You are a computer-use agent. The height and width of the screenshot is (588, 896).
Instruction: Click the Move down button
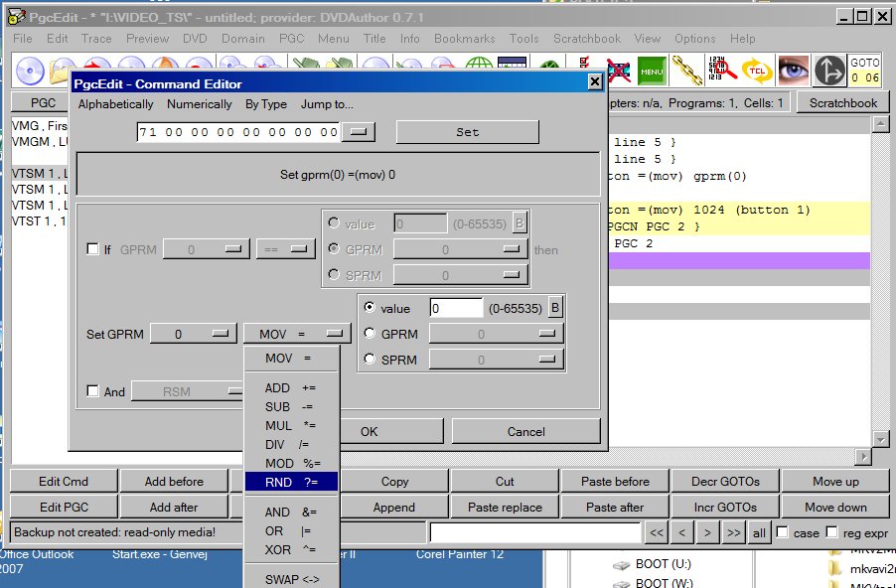[835, 507]
